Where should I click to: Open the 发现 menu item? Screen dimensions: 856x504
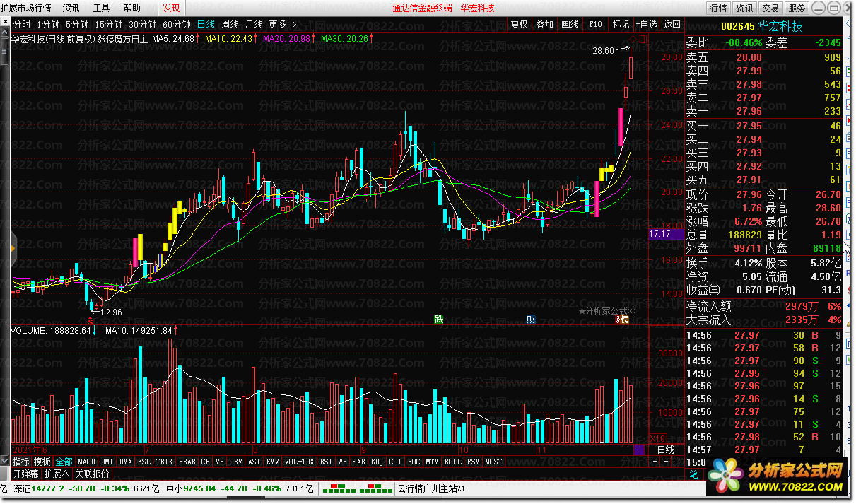tap(171, 8)
